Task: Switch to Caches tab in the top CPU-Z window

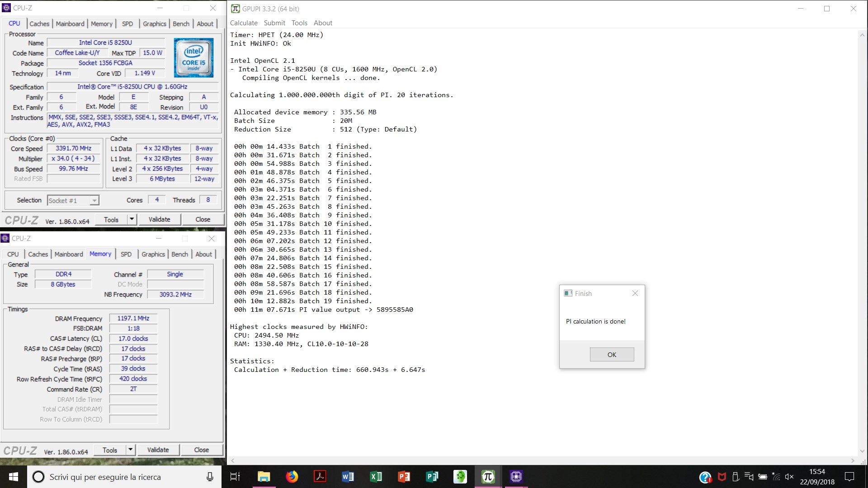Action: click(x=39, y=23)
